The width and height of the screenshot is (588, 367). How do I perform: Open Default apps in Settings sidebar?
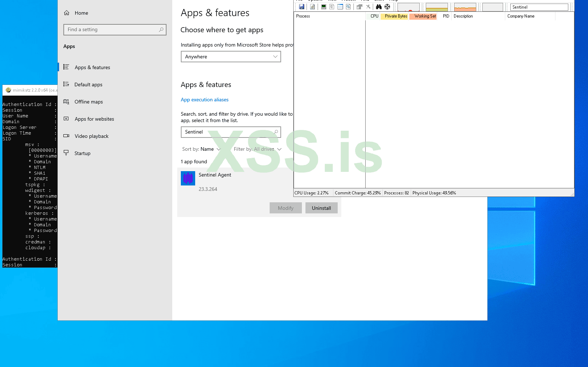pos(88,84)
